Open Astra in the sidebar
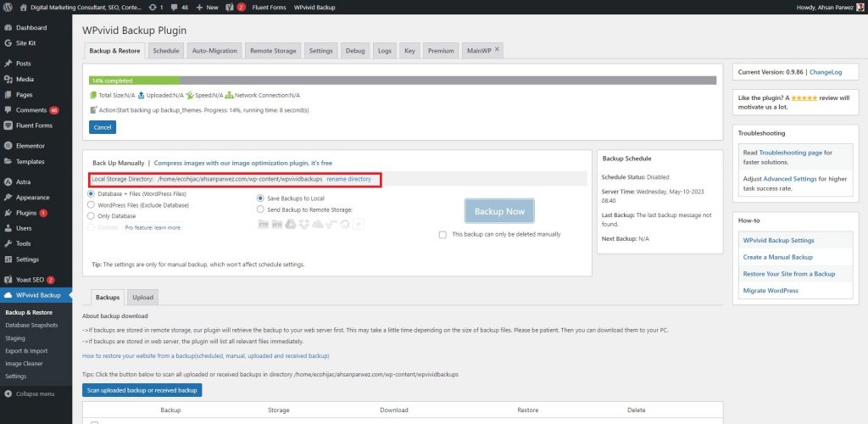The width and height of the screenshot is (868, 424). 23,182
